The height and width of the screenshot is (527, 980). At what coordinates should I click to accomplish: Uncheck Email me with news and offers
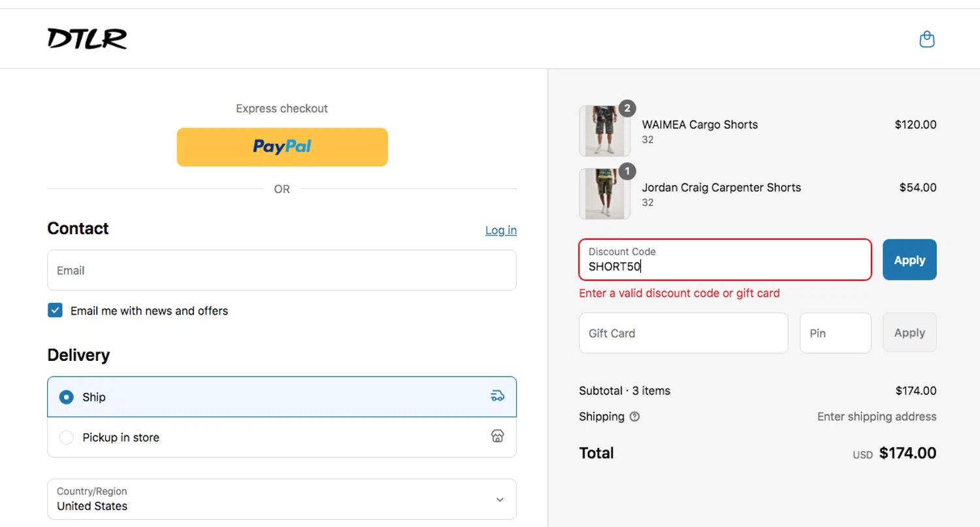pyautogui.click(x=55, y=311)
